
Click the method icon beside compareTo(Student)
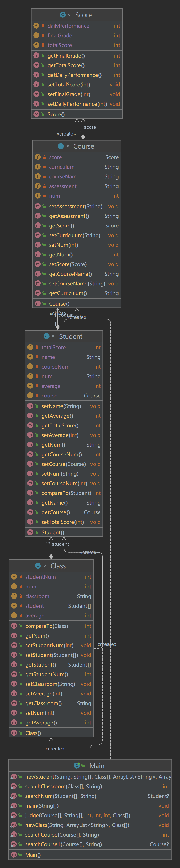30,493
